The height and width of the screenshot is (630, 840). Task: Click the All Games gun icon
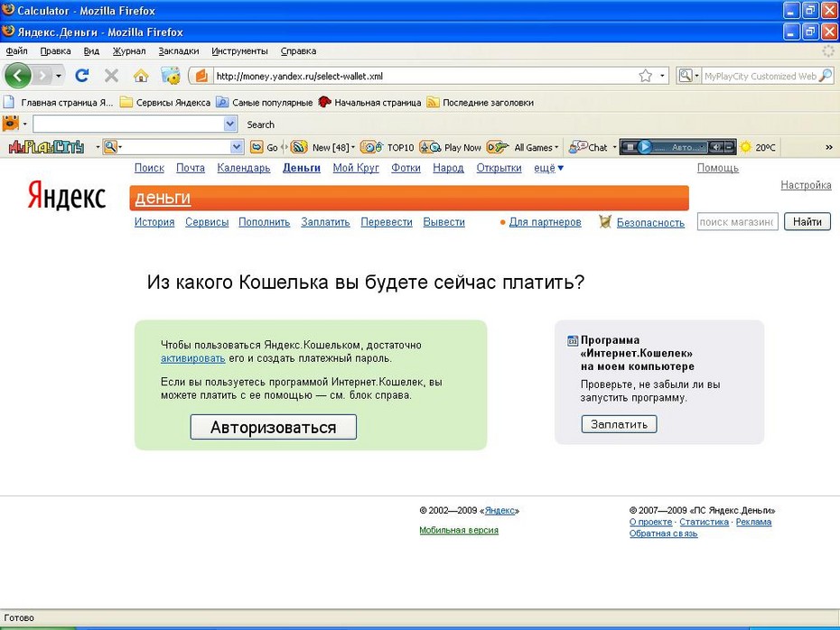497,147
